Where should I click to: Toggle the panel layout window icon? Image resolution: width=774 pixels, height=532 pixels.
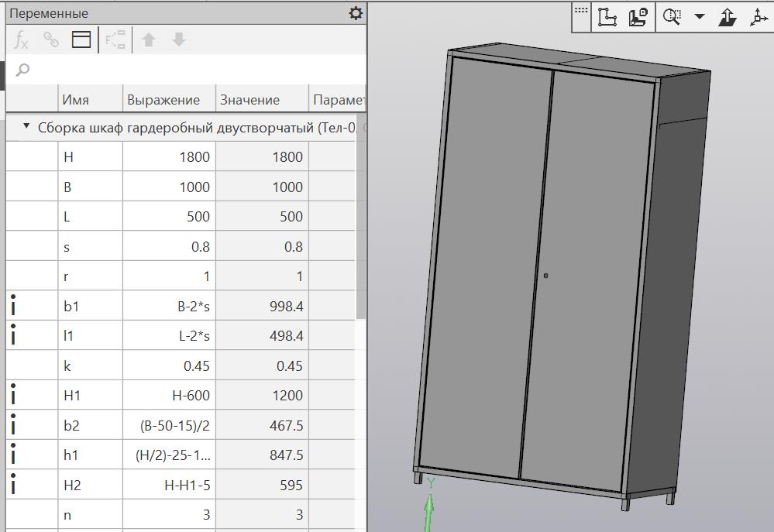click(81, 39)
